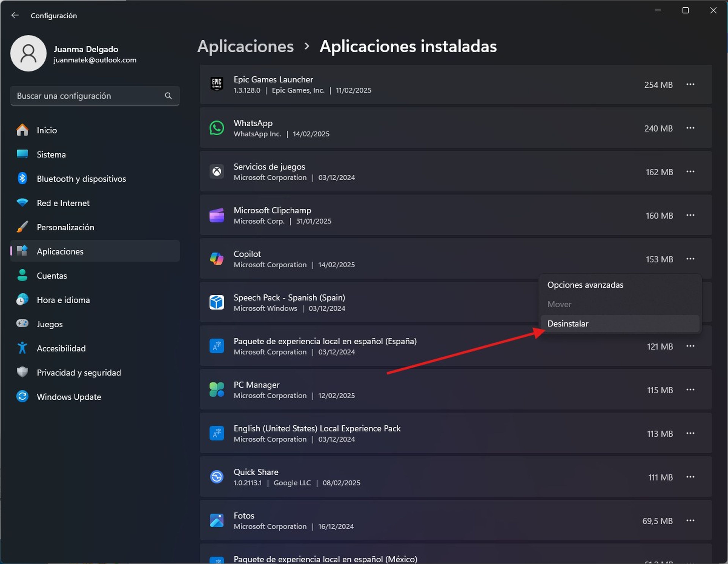Click the user profile avatar

click(x=28, y=53)
